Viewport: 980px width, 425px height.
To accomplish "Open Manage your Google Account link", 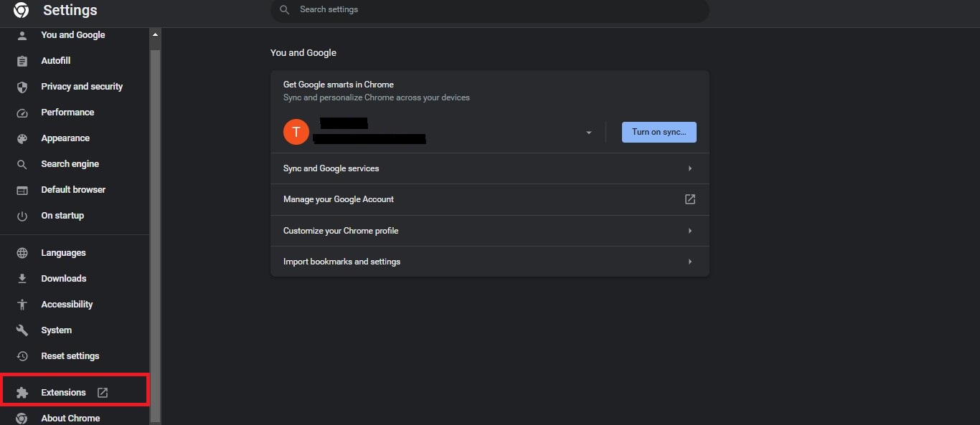I will (x=489, y=199).
